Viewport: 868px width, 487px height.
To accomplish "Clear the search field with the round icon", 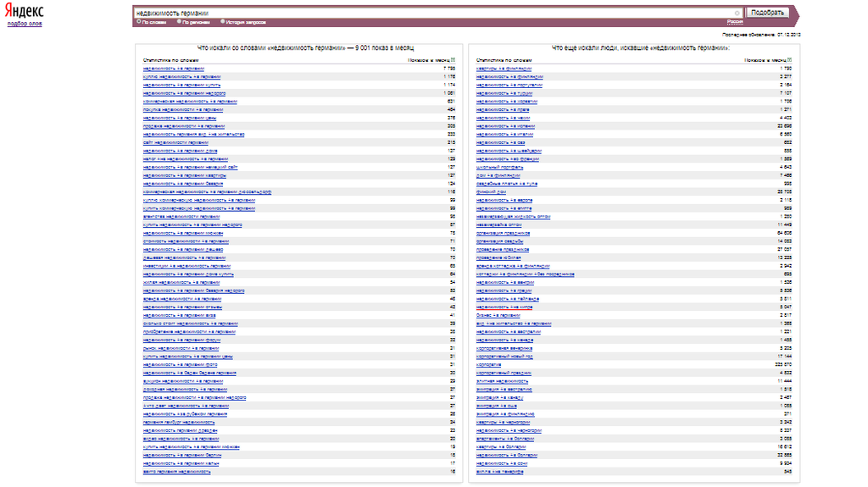I will pos(737,13).
